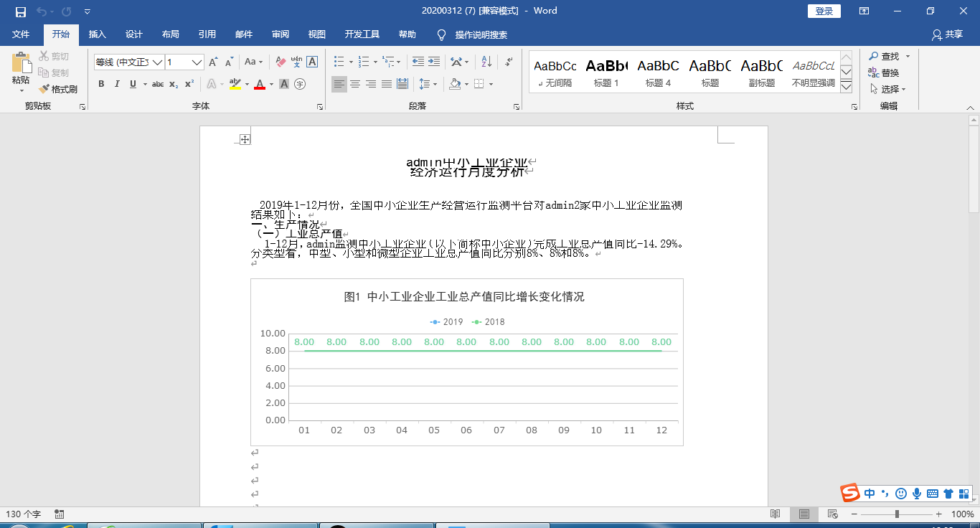Open the font size dropdown
Screen dimensions: 980x528
(197, 62)
